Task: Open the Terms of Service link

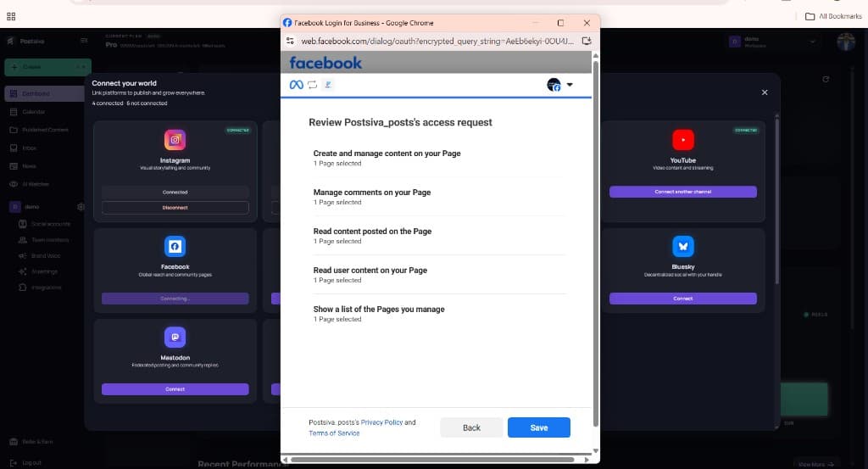Action: pos(334,433)
